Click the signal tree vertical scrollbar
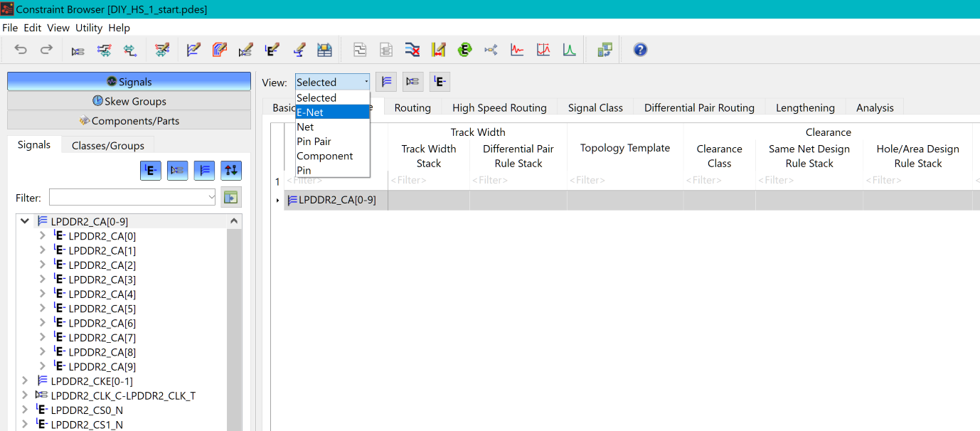The image size is (980, 431). pyautogui.click(x=234, y=320)
